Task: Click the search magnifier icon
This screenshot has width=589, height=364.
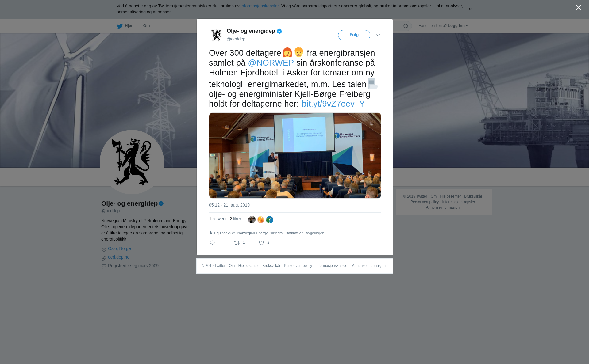Action: click(x=406, y=26)
